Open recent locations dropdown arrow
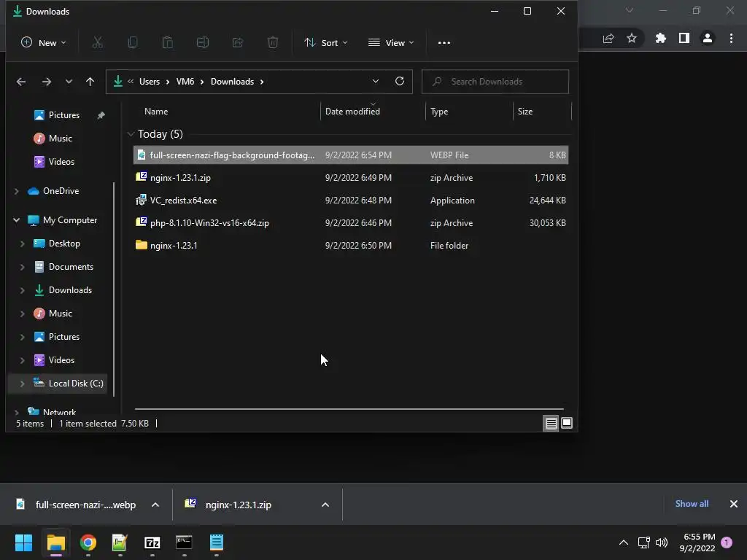Viewport: 747px width, 560px height. [x=69, y=82]
